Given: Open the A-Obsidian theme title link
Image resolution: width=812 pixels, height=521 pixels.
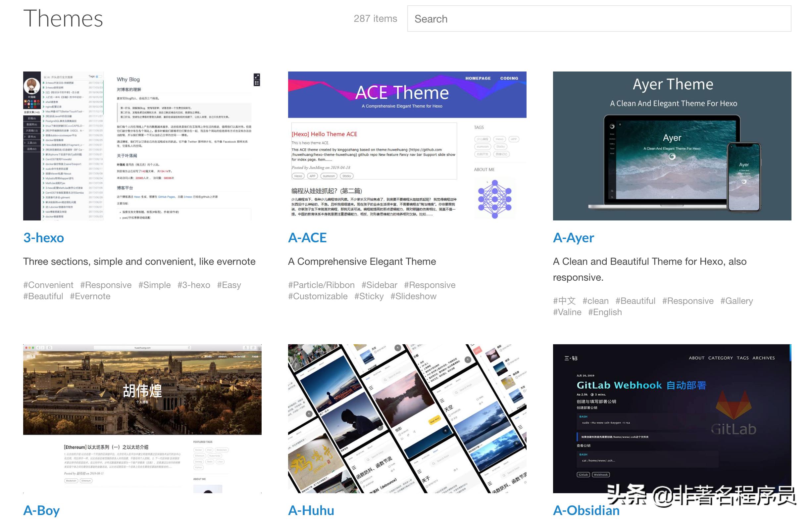Looking at the screenshot, I should [586, 510].
